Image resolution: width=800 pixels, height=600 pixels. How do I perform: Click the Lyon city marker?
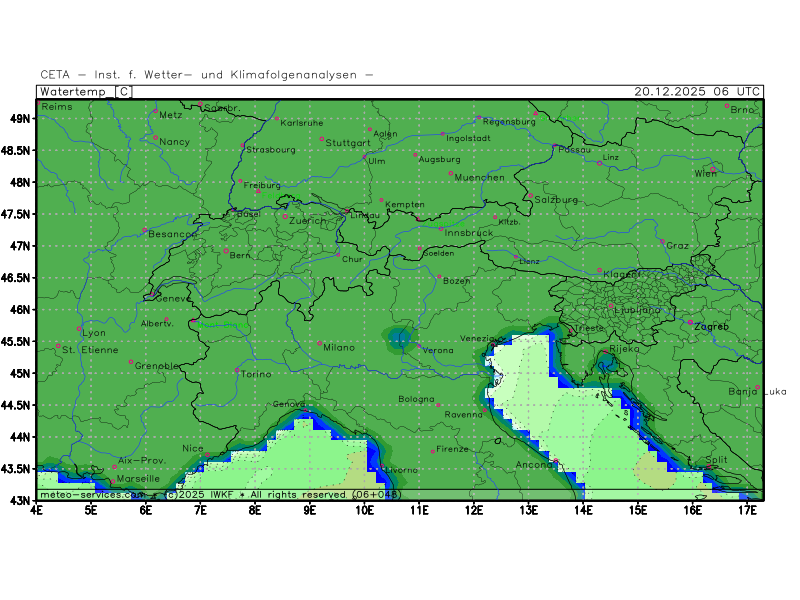point(79,328)
